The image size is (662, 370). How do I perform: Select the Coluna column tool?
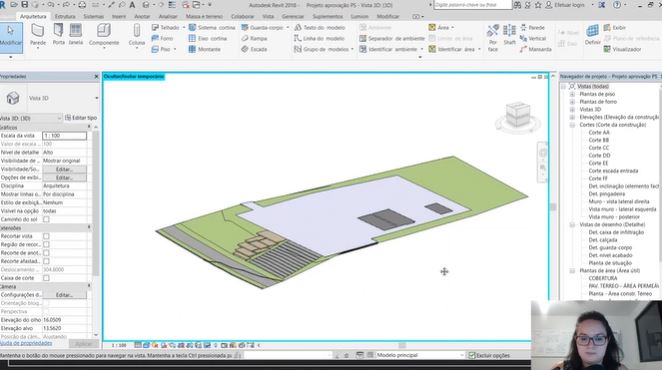(137, 35)
